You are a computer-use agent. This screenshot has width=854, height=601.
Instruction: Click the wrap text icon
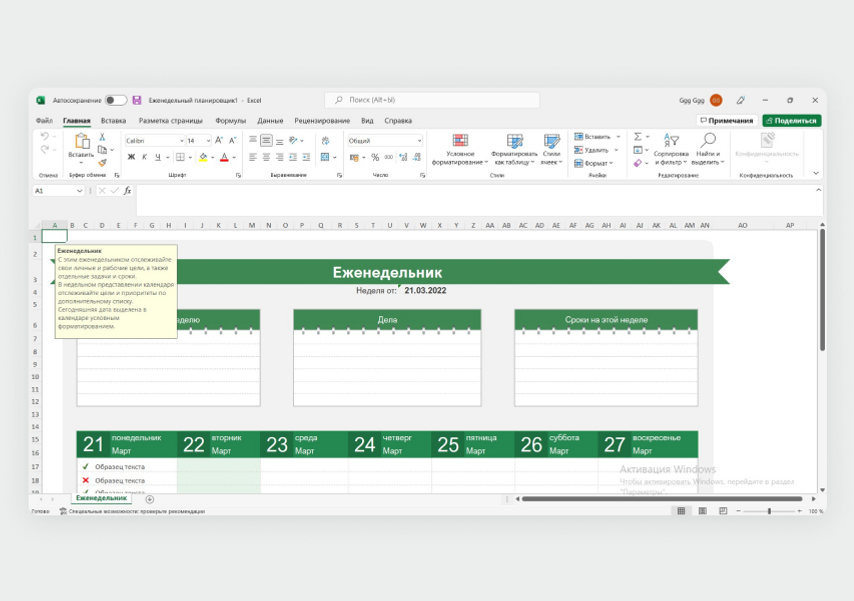coord(326,141)
